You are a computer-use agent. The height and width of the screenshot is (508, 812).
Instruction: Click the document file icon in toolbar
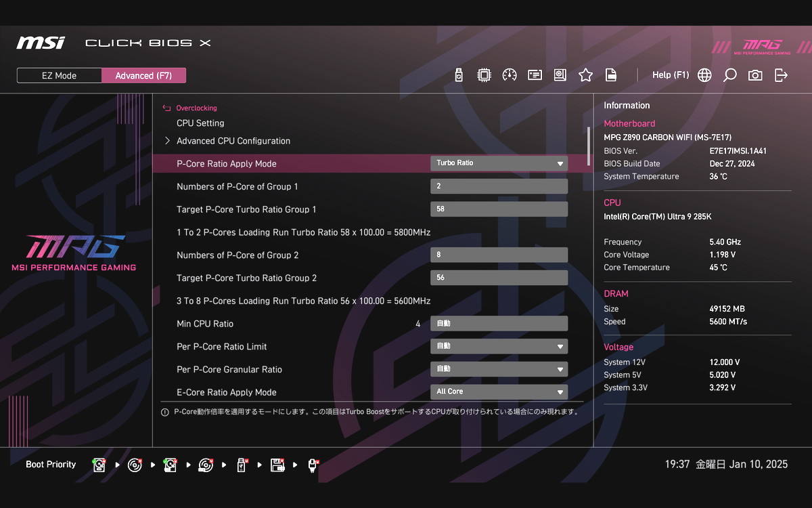(610, 75)
